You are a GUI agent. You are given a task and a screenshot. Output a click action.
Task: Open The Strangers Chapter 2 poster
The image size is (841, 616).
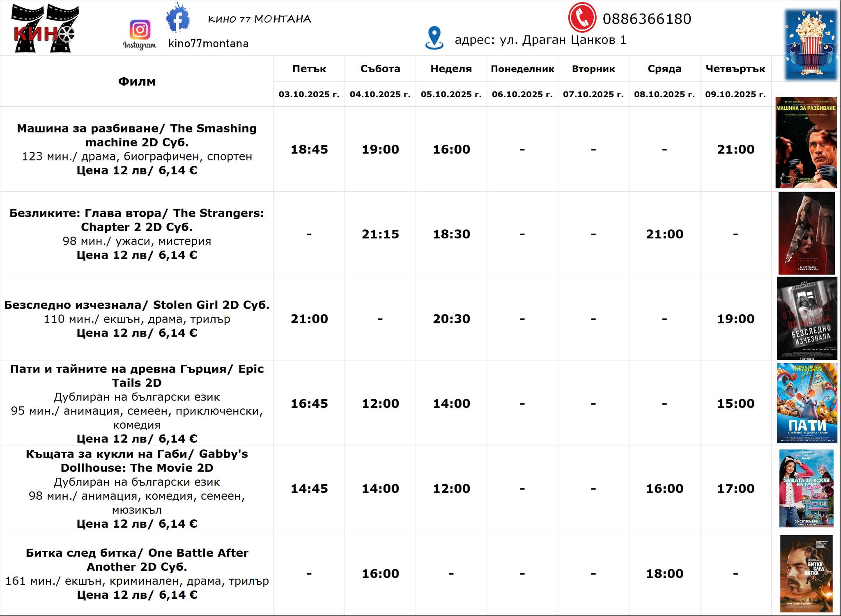(806, 233)
